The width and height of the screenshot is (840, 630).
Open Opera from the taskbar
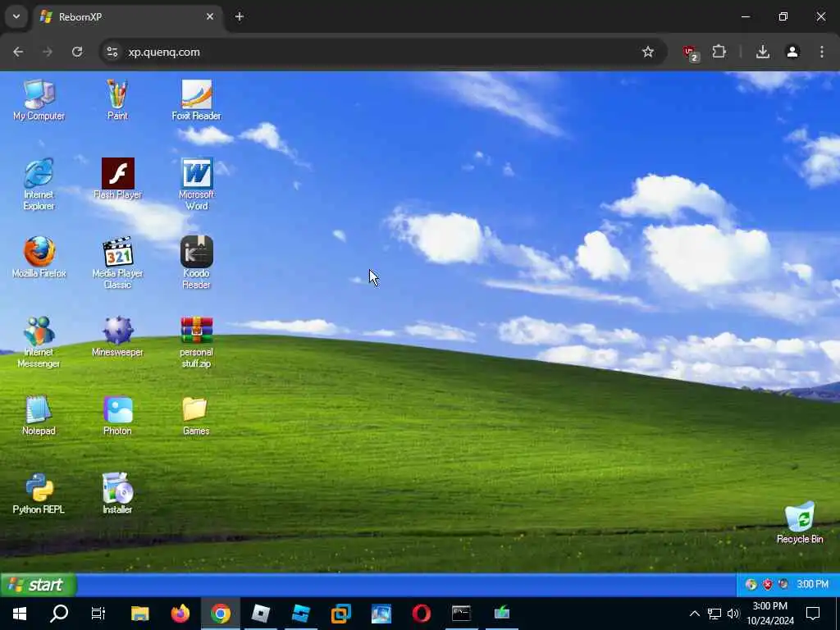tap(421, 614)
